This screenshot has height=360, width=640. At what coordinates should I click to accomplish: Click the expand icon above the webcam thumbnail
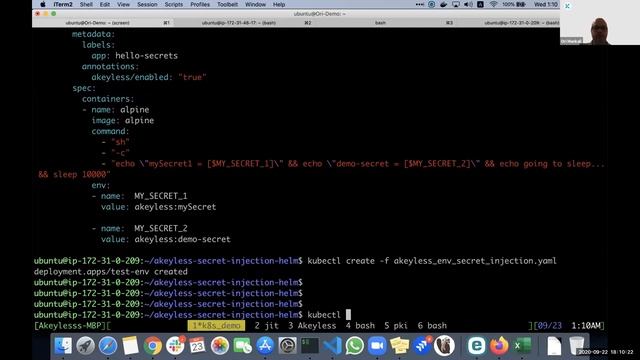[567, 6]
